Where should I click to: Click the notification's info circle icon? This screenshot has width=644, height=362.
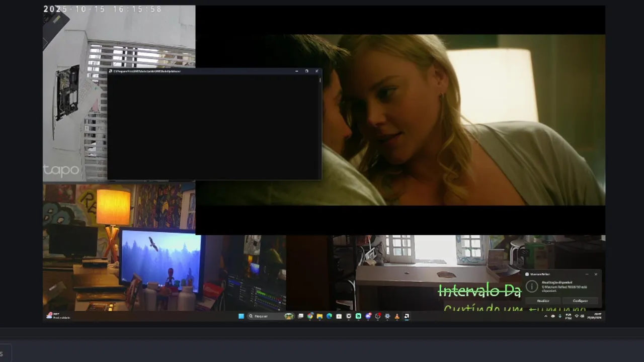[532, 287]
